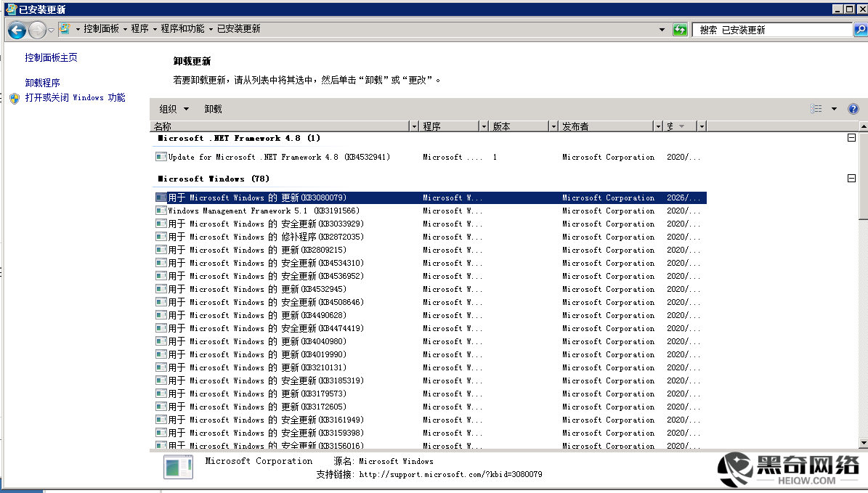Click the 发布者 column header
Screen dimensions: 868x493
pyautogui.click(x=605, y=126)
